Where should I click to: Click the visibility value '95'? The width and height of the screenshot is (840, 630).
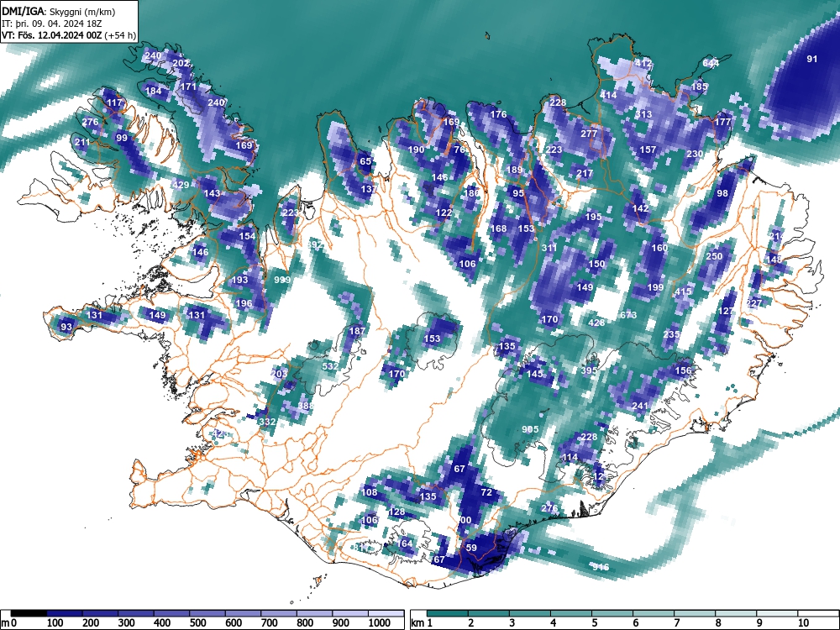click(x=518, y=193)
